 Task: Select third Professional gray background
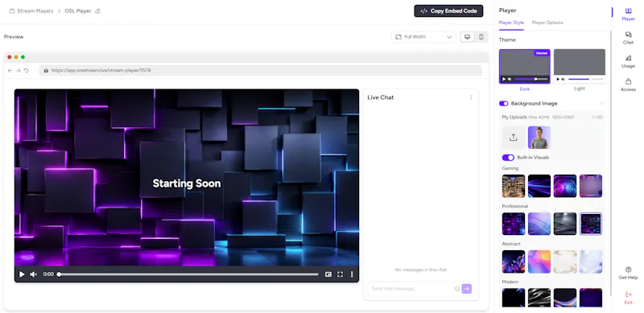(565, 224)
